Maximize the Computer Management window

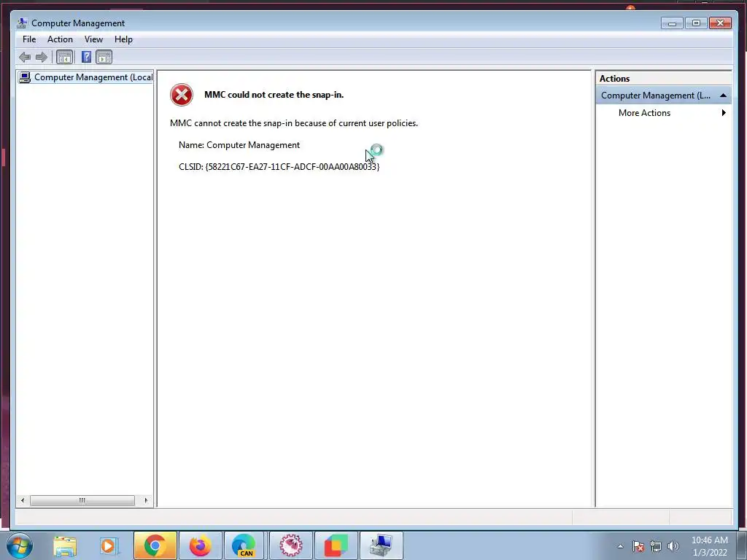(696, 23)
